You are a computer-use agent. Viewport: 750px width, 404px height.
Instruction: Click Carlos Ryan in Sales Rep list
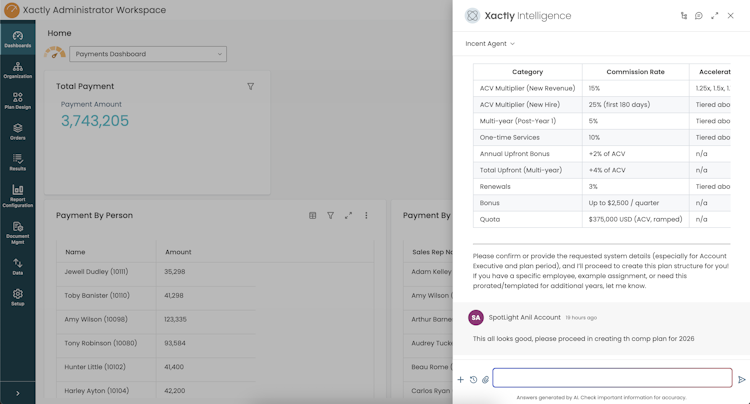430,391
